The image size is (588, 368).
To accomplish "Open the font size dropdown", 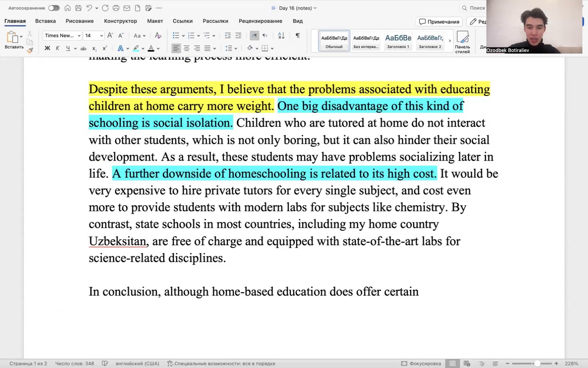I will [93, 36].
